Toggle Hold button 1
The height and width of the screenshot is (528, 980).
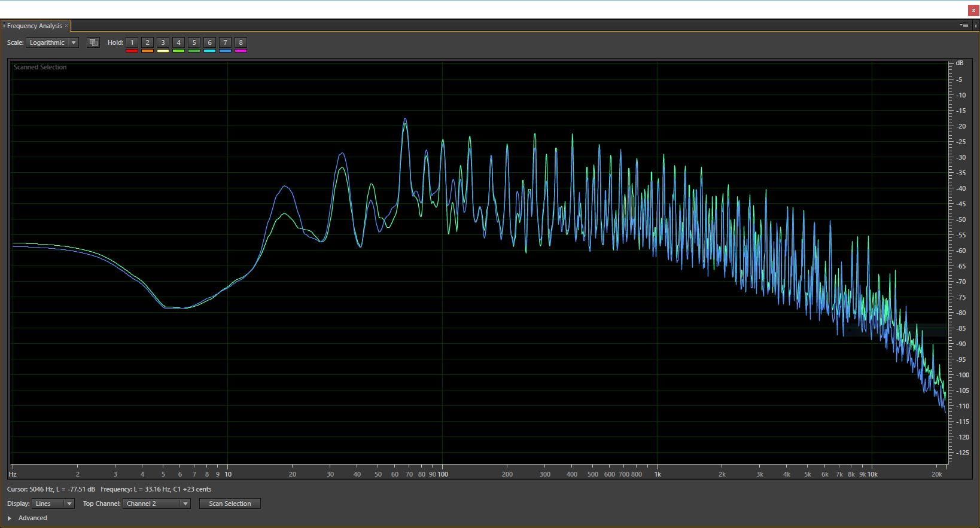click(132, 42)
